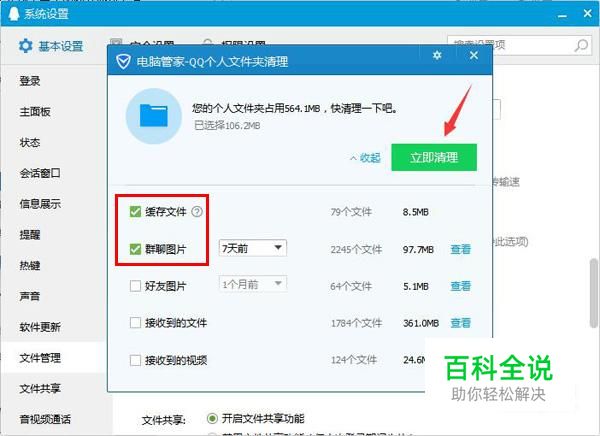
Task: Select 提醒 in the settings sidebar
Action: click(x=30, y=235)
